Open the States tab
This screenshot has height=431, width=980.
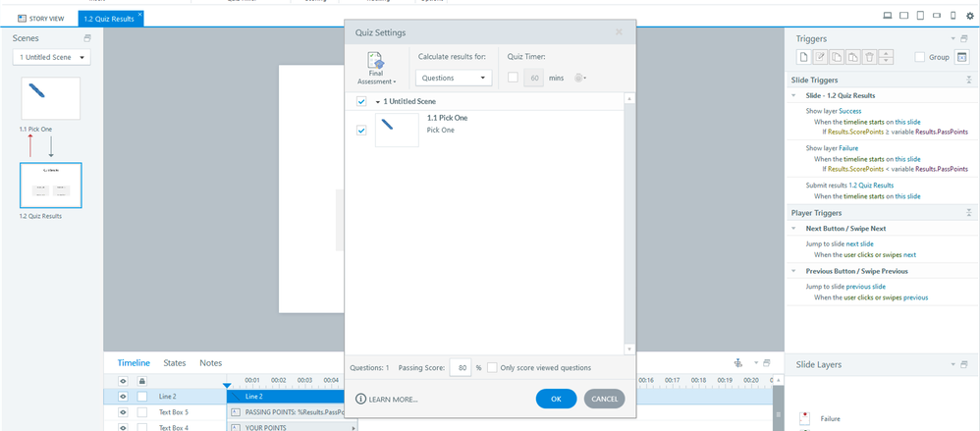[175, 363]
